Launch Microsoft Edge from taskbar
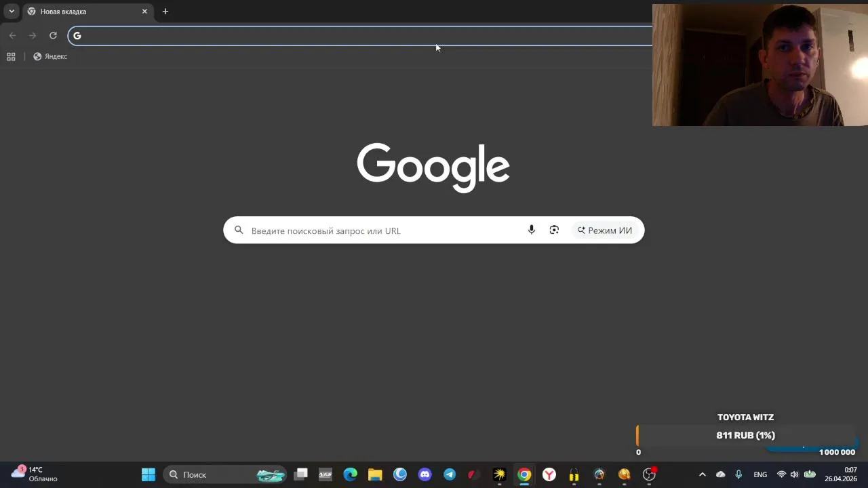The image size is (868, 488). click(351, 474)
